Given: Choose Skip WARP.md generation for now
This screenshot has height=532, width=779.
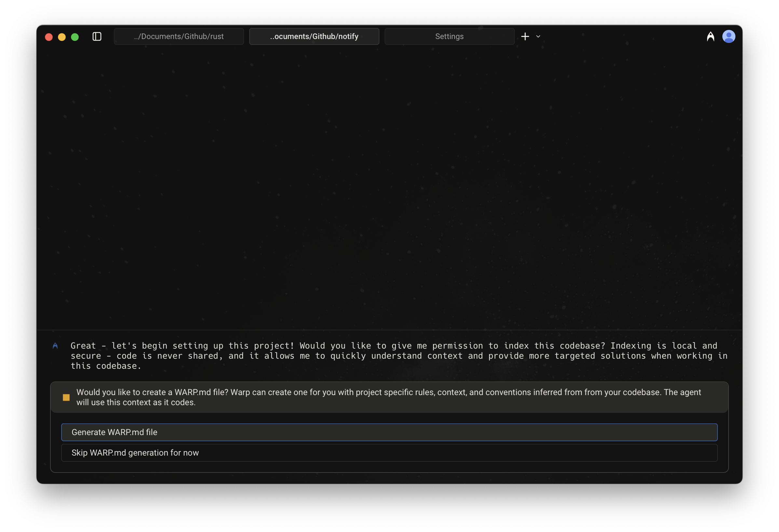Looking at the screenshot, I should pyautogui.click(x=389, y=453).
